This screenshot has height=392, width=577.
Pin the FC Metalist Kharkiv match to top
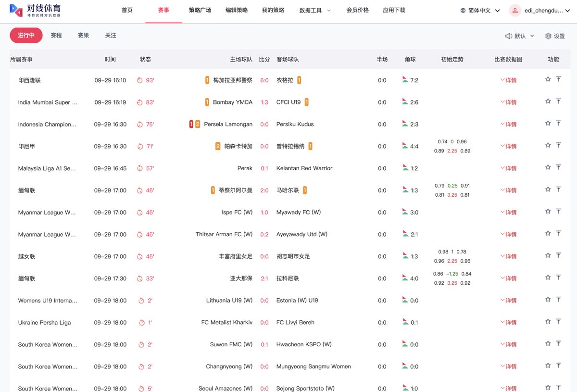(559, 322)
